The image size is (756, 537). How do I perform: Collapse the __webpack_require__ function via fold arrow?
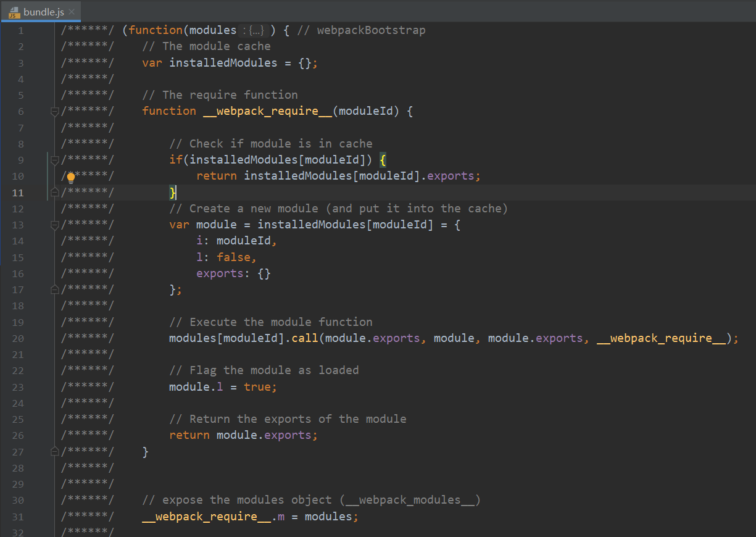tap(54, 110)
